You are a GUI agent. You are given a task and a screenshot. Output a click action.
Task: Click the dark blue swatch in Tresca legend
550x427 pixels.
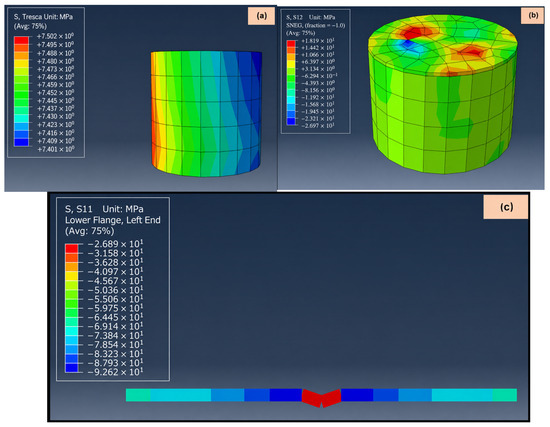pos(21,142)
